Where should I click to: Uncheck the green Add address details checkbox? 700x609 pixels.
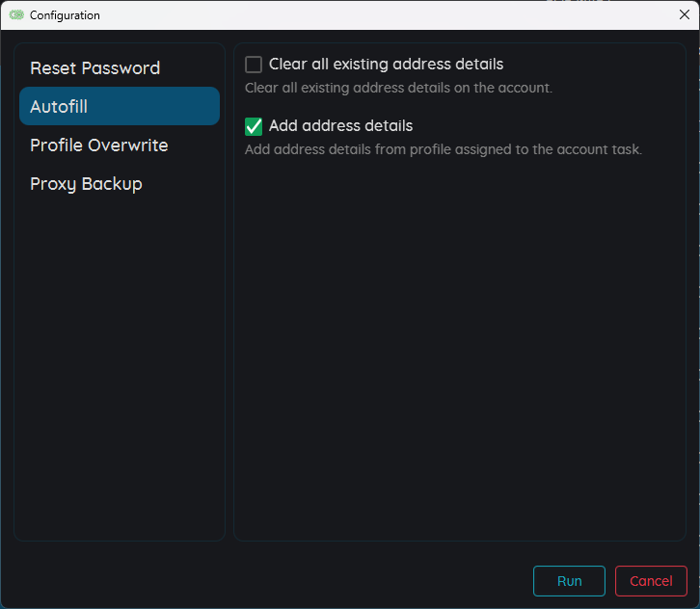coord(254,126)
